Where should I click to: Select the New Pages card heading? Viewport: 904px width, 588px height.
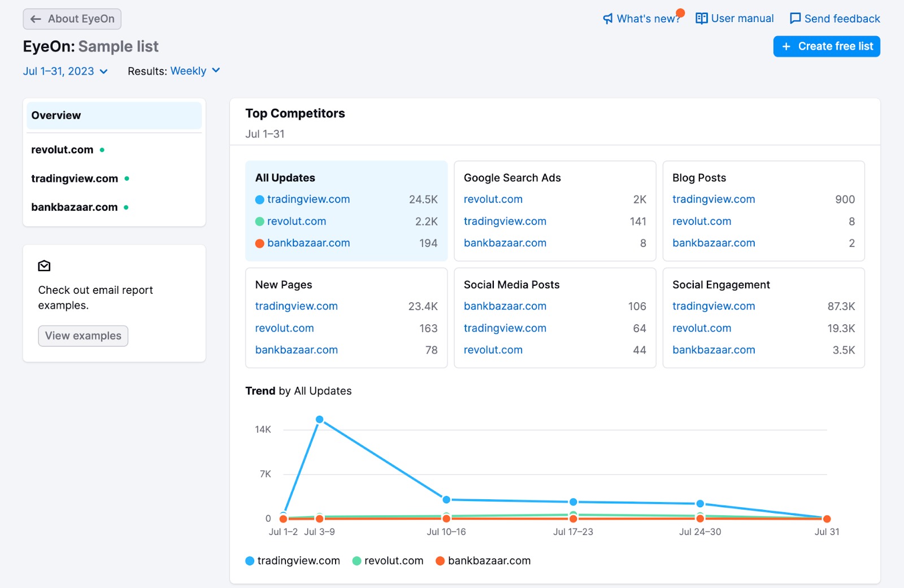click(284, 285)
